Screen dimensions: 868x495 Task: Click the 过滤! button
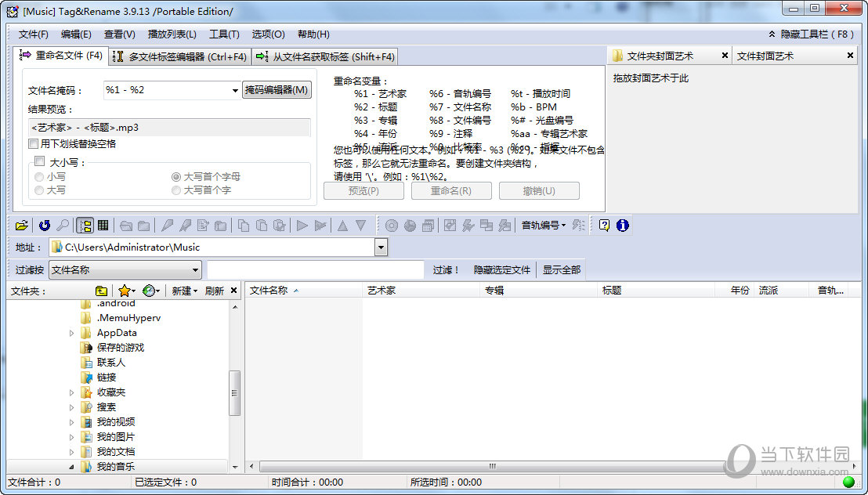446,270
